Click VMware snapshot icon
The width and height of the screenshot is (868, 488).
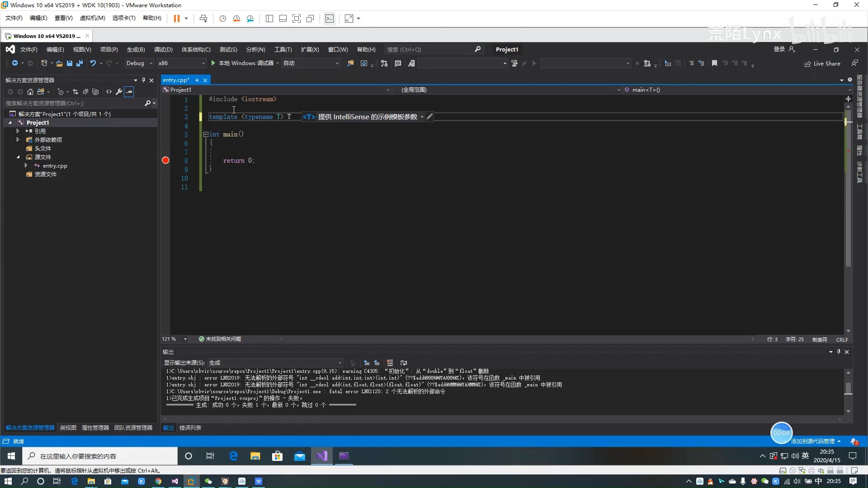[223, 19]
